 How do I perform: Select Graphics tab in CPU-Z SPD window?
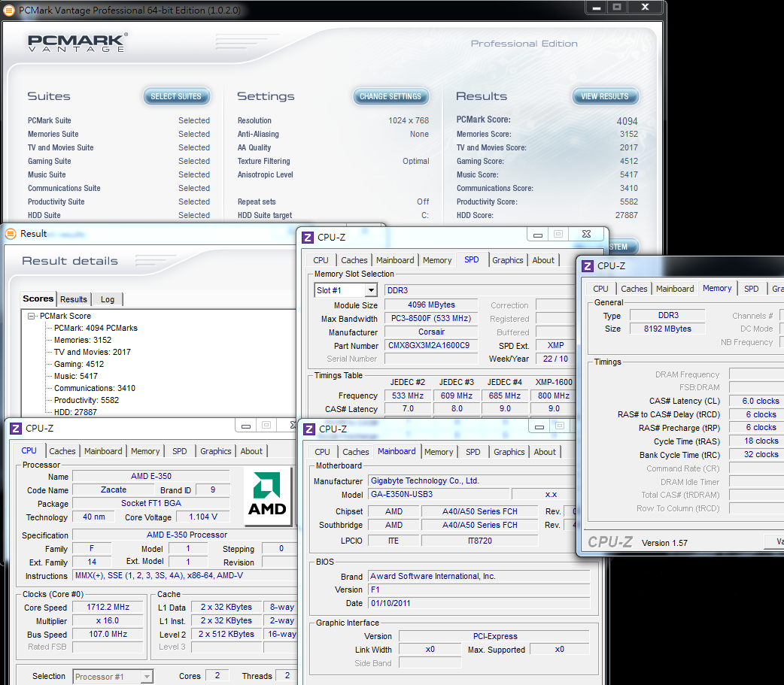pyautogui.click(x=508, y=260)
